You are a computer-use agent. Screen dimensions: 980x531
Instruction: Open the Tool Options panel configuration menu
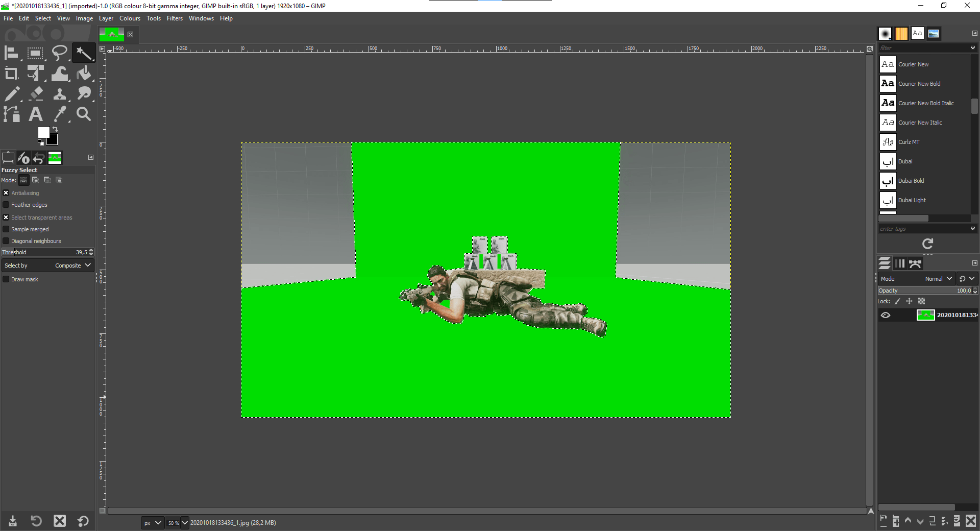click(91, 157)
